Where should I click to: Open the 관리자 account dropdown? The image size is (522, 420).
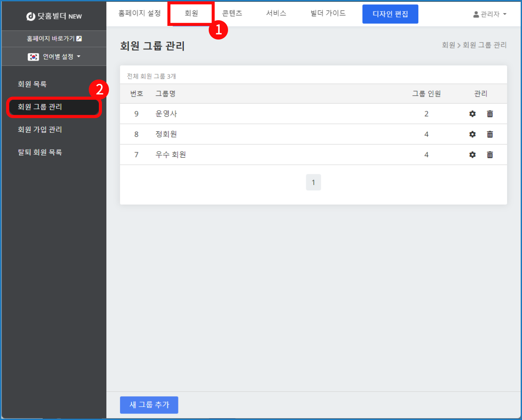click(489, 14)
